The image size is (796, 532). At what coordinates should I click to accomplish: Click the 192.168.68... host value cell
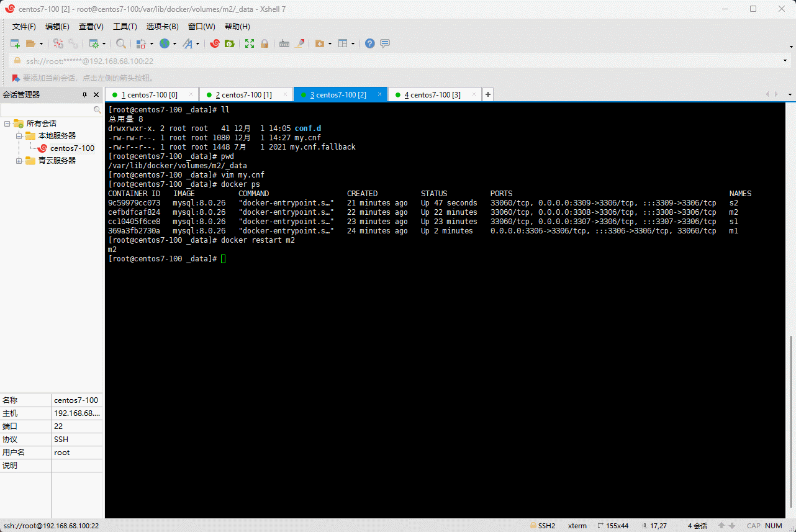point(77,413)
